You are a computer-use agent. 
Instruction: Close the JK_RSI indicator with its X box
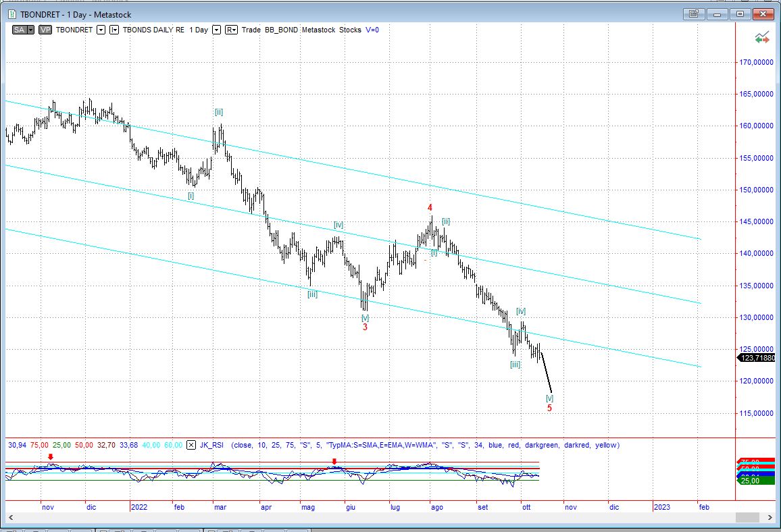pyautogui.click(x=191, y=445)
